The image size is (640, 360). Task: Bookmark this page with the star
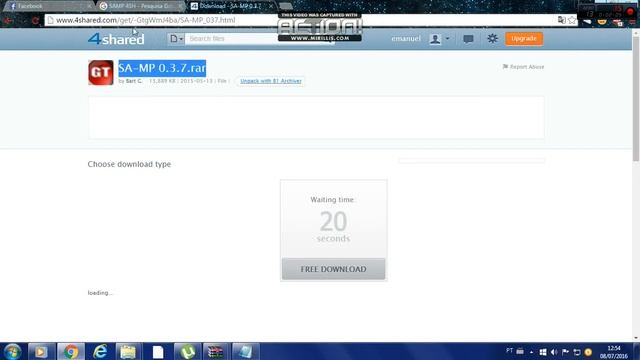572,20
